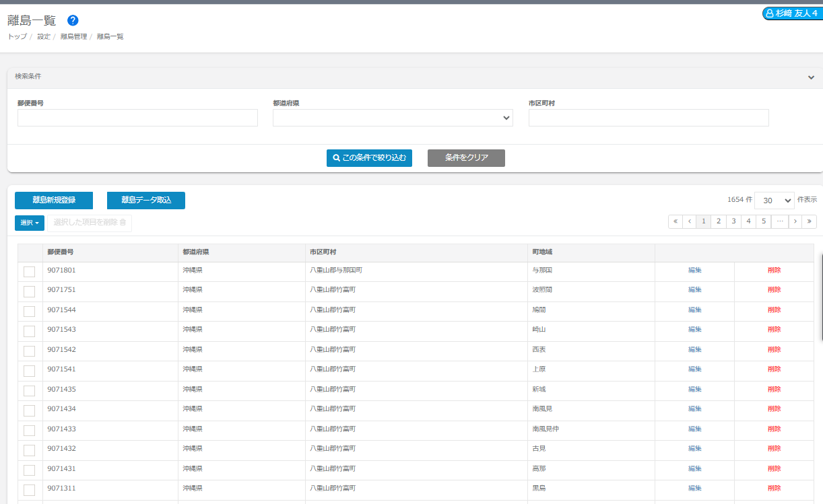Select the checkbox for postal code 9071544
This screenshot has width=823, height=504.
point(30,312)
